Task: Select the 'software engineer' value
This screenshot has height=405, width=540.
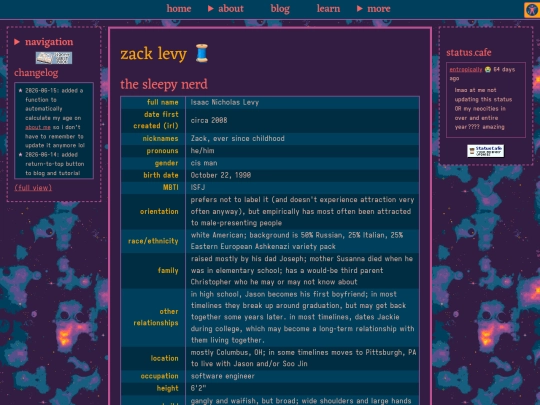Action: pyautogui.click(x=222, y=376)
